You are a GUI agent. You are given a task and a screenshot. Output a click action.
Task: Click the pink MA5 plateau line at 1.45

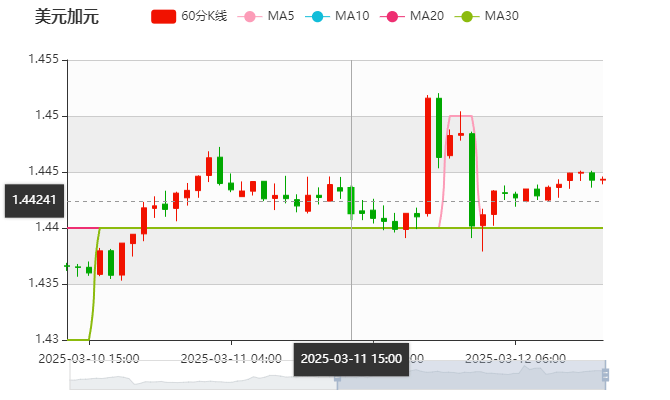461,116
